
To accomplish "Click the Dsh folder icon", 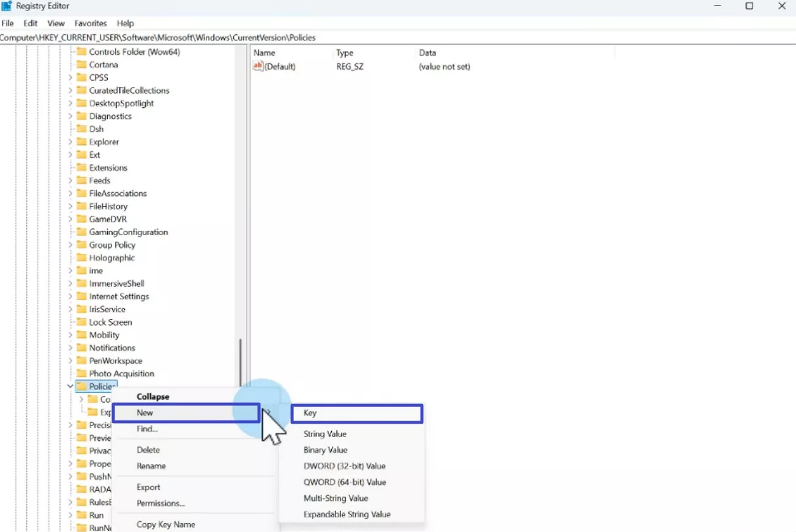I will (81, 129).
